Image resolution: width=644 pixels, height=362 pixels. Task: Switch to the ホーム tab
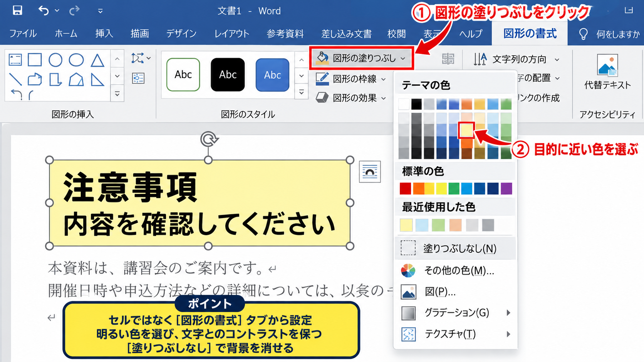click(x=66, y=34)
